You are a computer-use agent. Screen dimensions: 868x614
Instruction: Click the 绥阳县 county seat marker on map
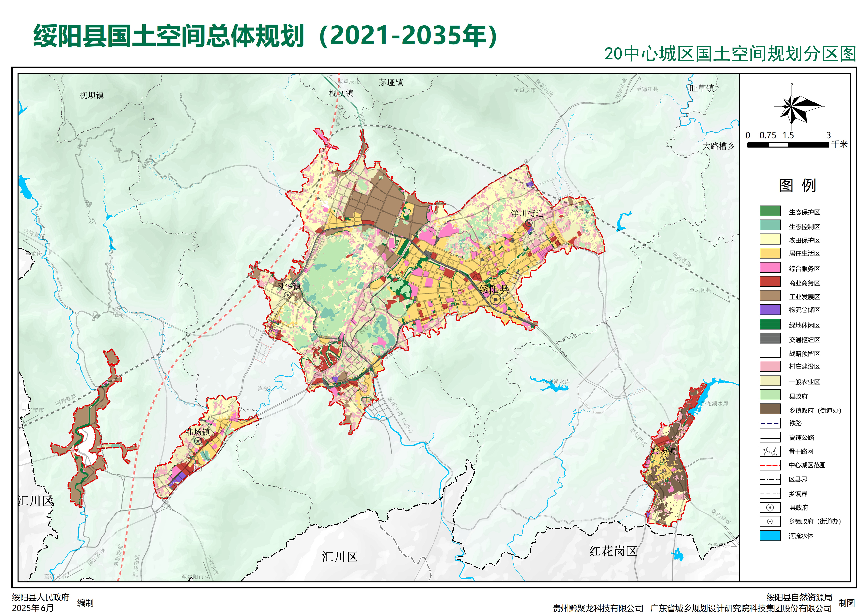[496, 300]
